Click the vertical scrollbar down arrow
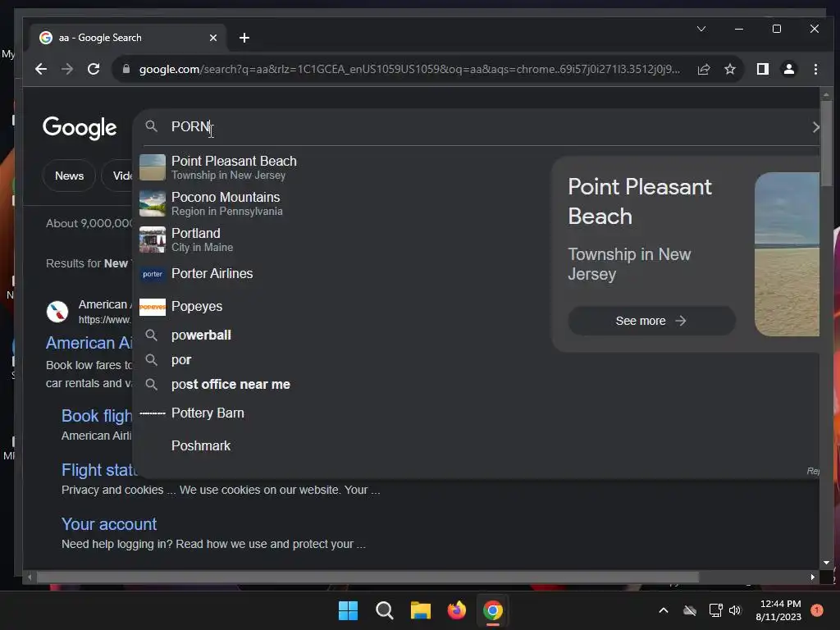840x630 pixels. (826, 563)
